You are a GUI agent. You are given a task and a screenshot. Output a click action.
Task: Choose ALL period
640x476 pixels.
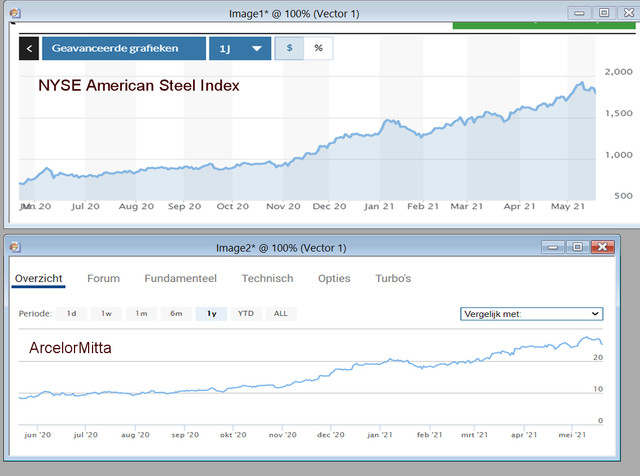point(281,314)
